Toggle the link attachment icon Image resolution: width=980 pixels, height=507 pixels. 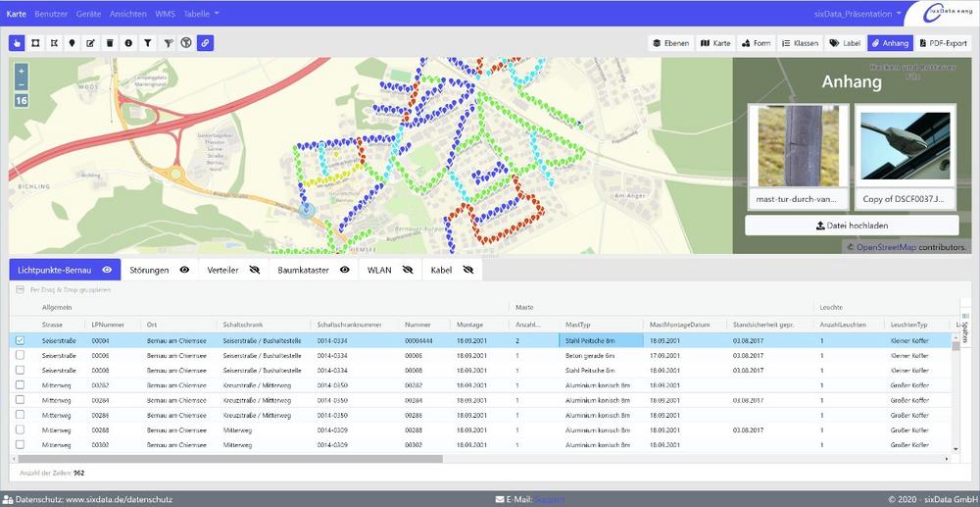tap(204, 43)
